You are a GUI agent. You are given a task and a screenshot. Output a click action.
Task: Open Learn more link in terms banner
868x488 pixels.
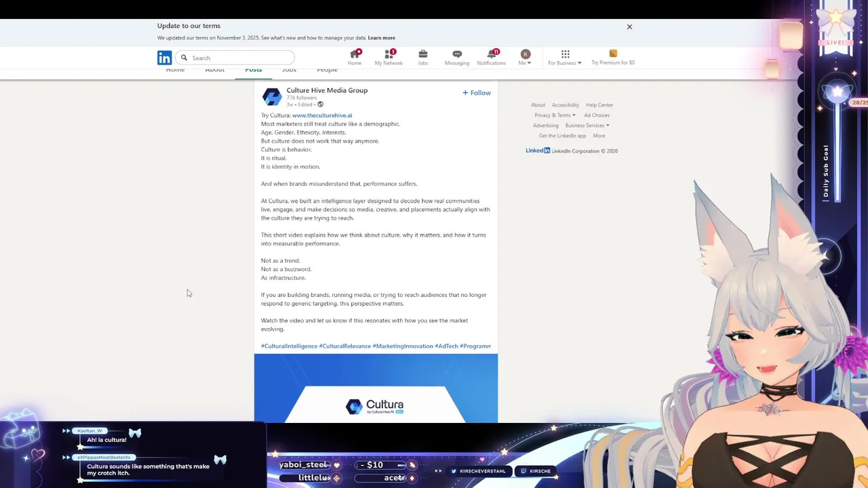381,38
